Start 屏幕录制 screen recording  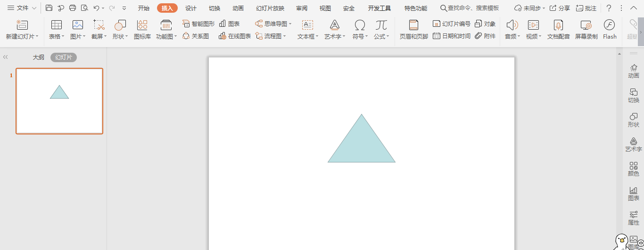click(x=586, y=29)
